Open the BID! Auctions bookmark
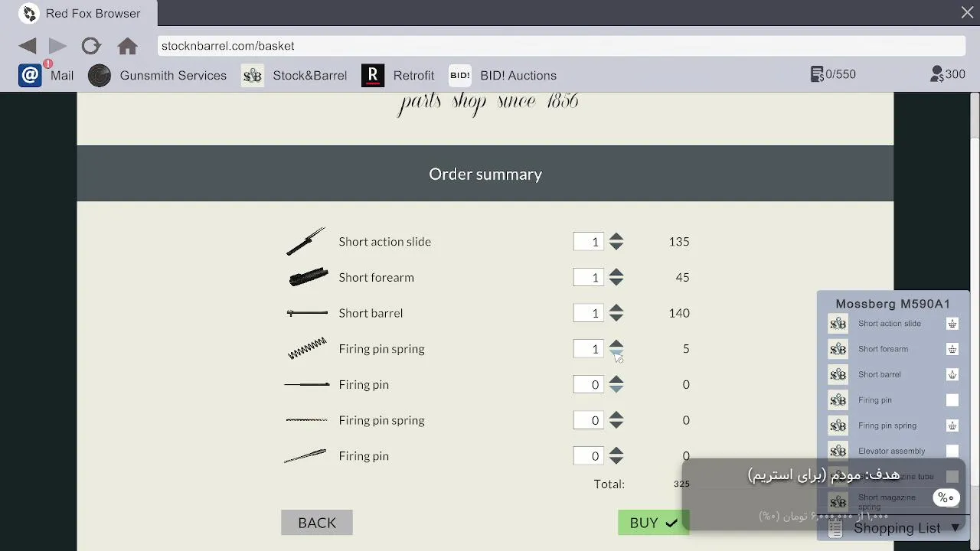Viewport: 980px width, 551px height. click(518, 75)
